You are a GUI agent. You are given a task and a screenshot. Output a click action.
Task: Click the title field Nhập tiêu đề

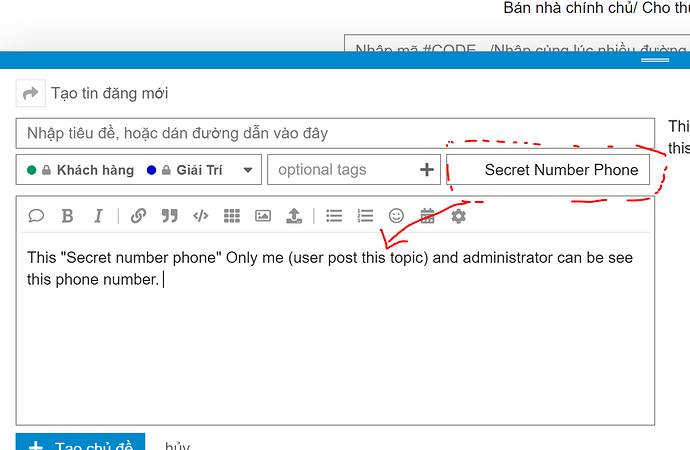(335, 133)
